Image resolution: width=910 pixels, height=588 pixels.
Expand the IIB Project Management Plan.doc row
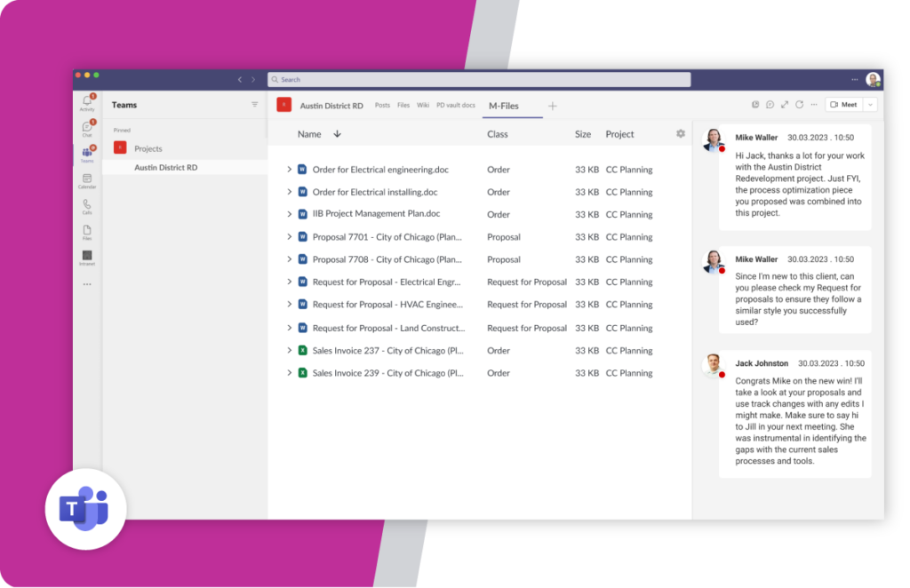289,214
